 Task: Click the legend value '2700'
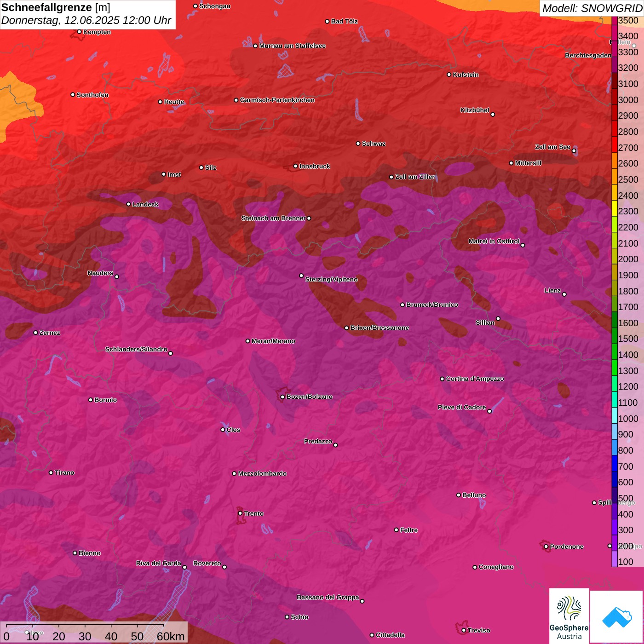click(628, 148)
